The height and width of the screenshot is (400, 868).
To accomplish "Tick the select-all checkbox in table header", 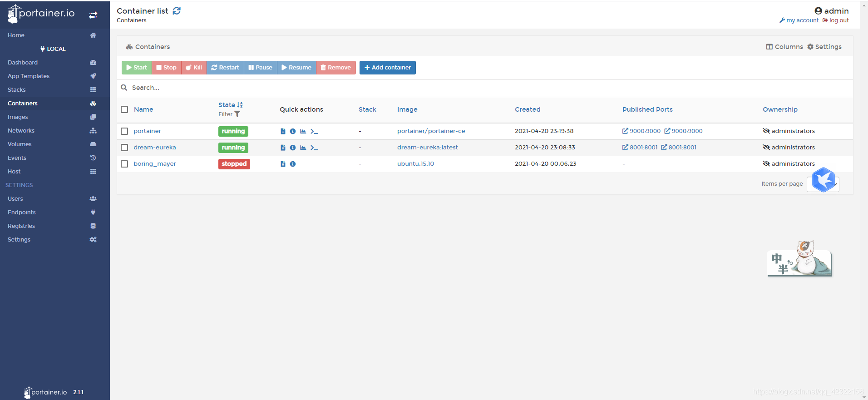I will [x=124, y=109].
